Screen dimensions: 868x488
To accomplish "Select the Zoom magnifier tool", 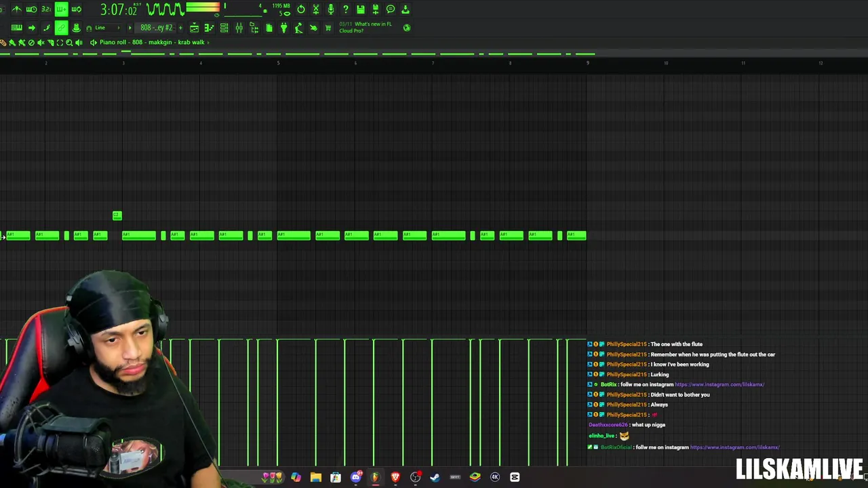I will click(x=69, y=43).
